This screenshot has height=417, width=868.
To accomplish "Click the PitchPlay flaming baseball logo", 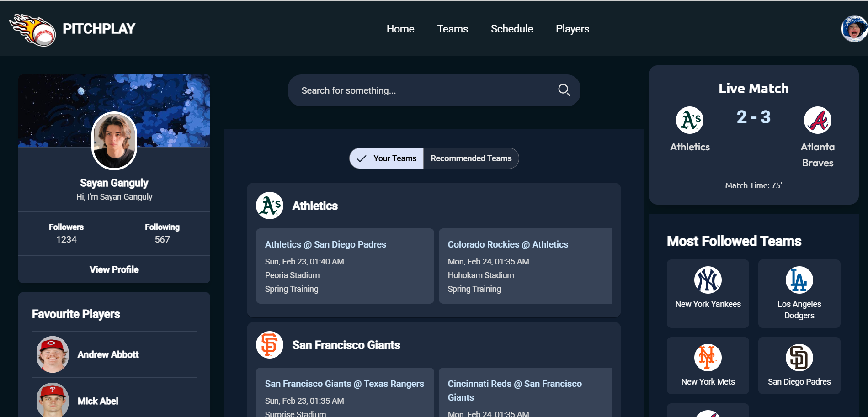I will tap(32, 29).
